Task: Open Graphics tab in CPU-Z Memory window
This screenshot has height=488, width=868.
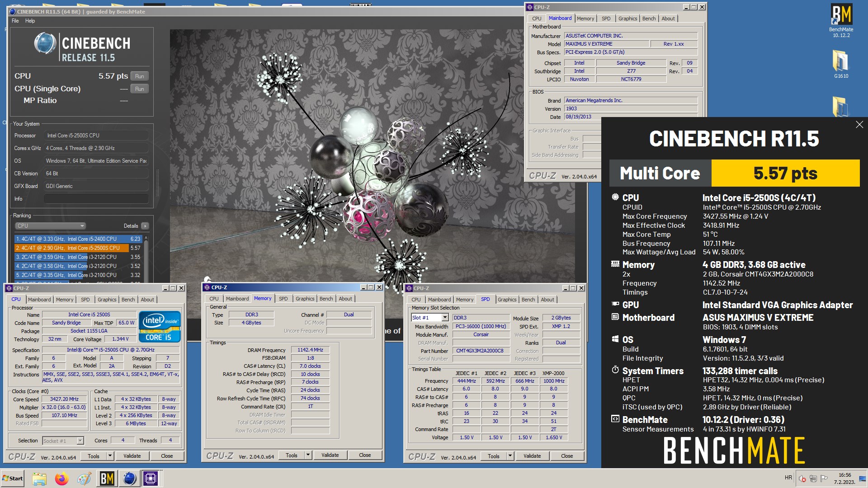Action: coord(305,299)
